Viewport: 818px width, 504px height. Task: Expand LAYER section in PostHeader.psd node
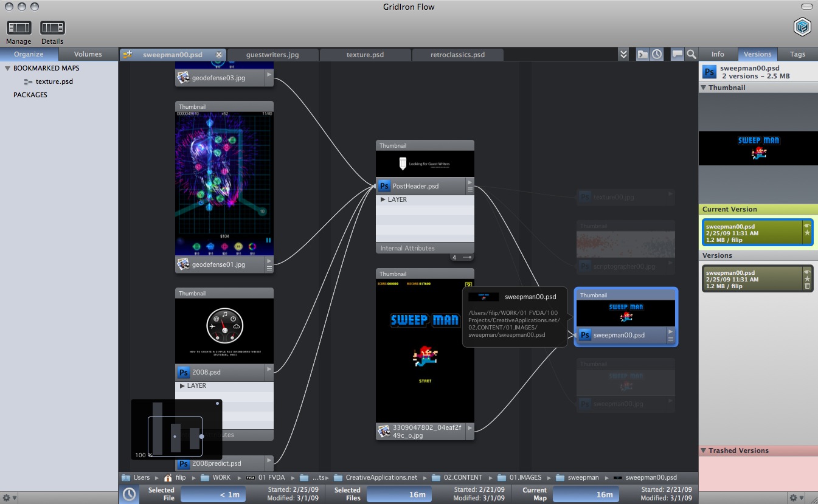pyautogui.click(x=383, y=199)
